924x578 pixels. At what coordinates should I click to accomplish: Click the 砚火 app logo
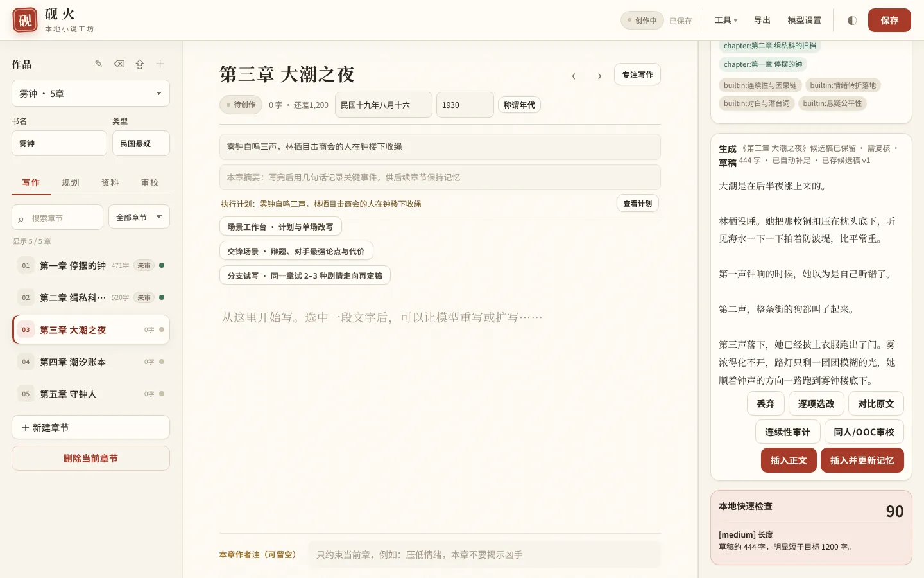click(25, 21)
